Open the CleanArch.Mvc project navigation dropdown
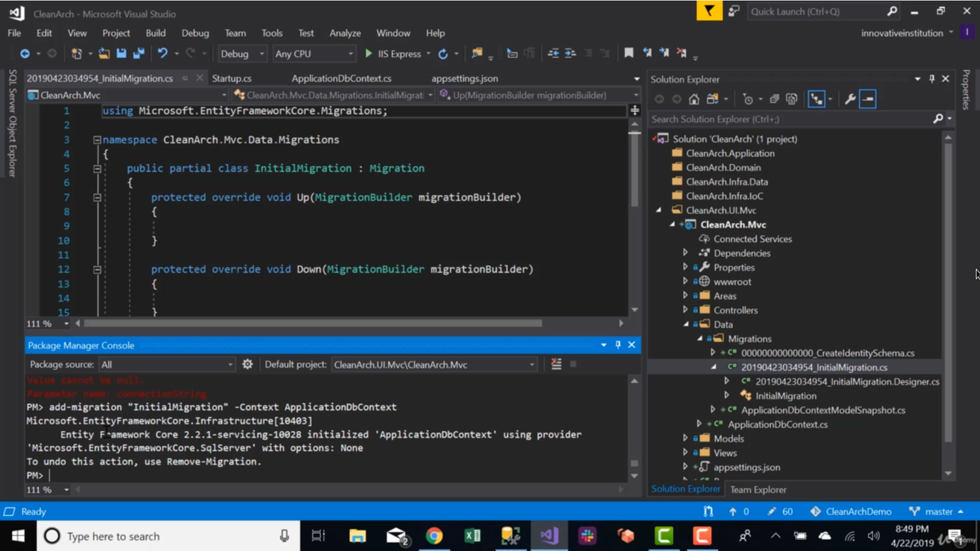The image size is (980, 551). (127, 95)
